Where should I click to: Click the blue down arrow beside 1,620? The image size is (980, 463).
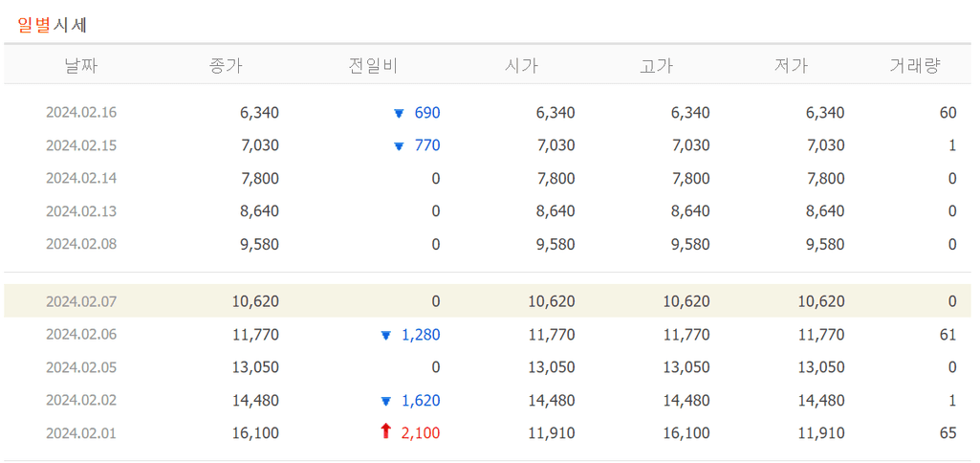(x=385, y=401)
